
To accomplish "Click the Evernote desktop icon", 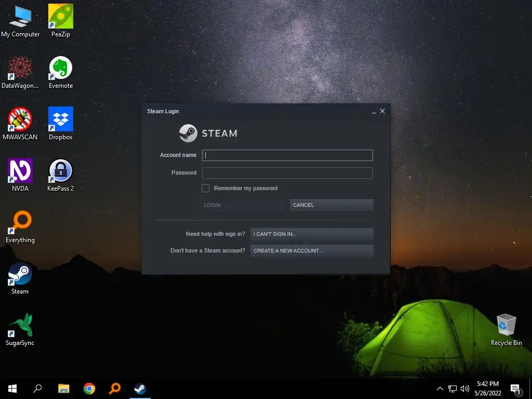I will [61, 73].
